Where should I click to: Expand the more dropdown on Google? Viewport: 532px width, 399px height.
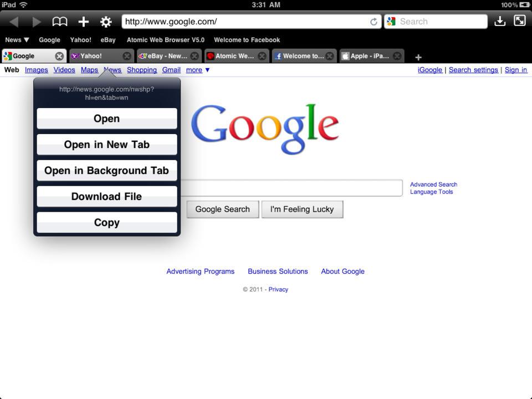click(x=198, y=70)
